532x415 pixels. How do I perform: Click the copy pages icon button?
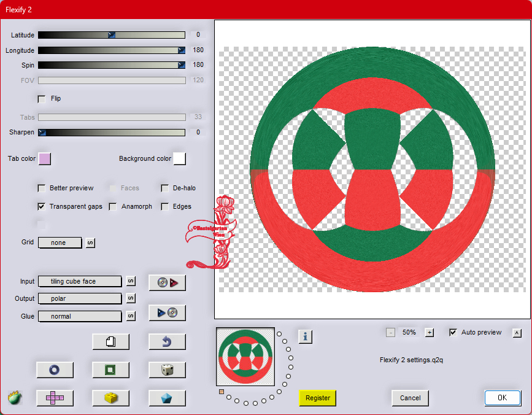110,341
